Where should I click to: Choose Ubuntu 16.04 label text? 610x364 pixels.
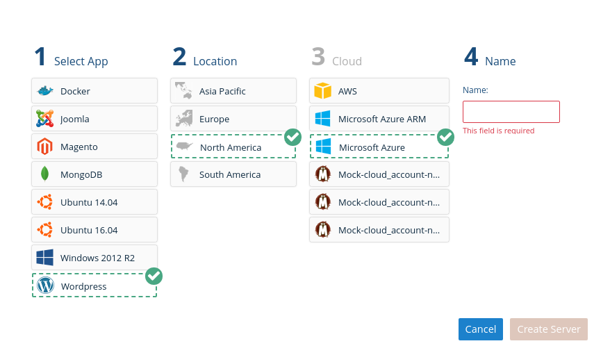[x=89, y=230]
